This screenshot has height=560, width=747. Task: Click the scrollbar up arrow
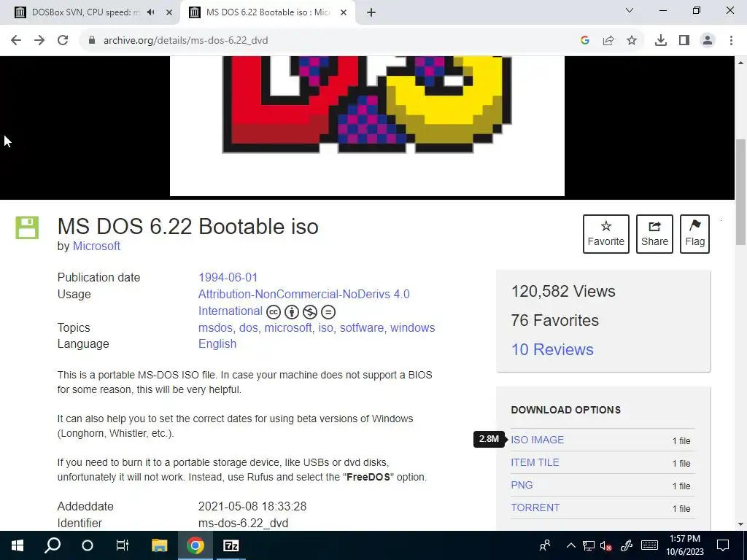pos(740,63)
